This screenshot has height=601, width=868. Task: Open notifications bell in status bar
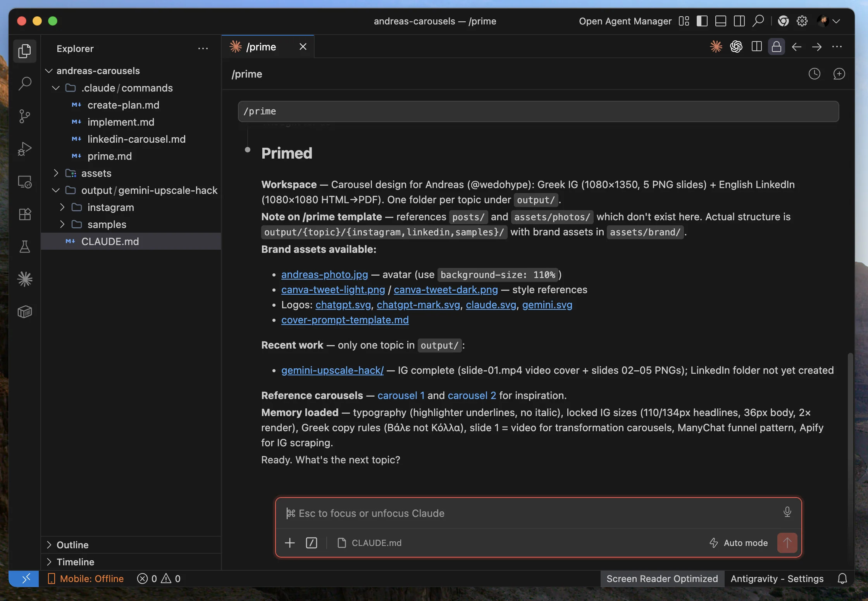pyautogui.click(x=842, y=579)
